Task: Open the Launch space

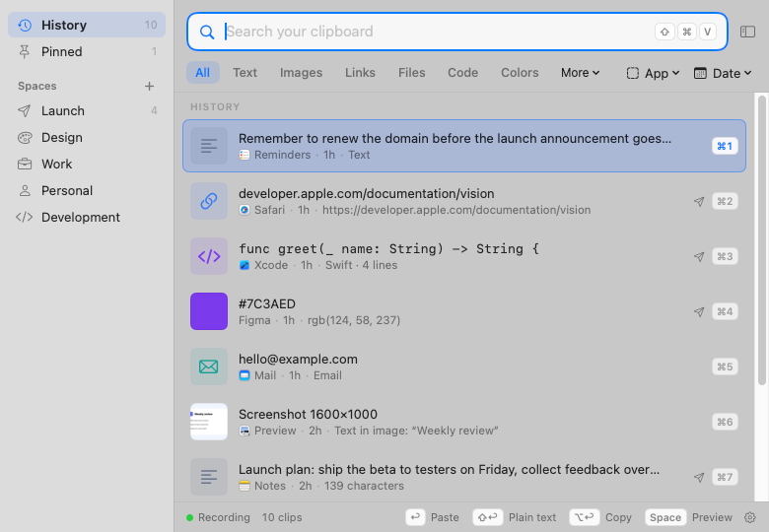Action: (87, 110)
